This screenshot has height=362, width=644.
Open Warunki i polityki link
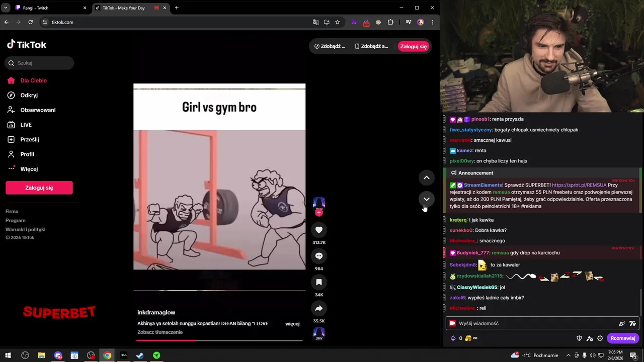(25, 230)
